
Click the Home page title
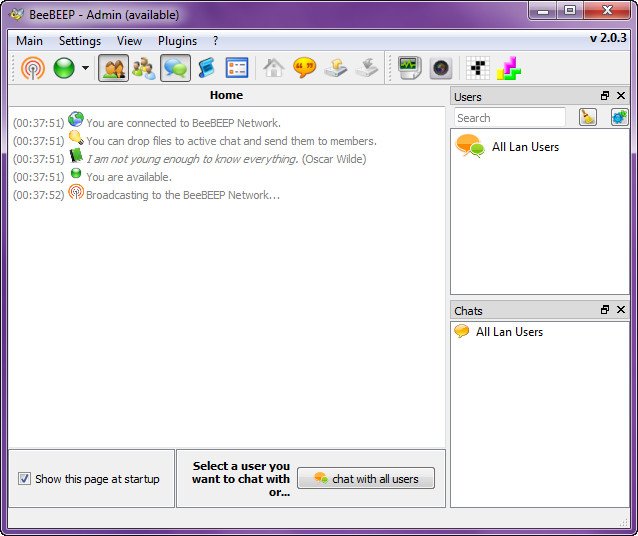(226, 95)
